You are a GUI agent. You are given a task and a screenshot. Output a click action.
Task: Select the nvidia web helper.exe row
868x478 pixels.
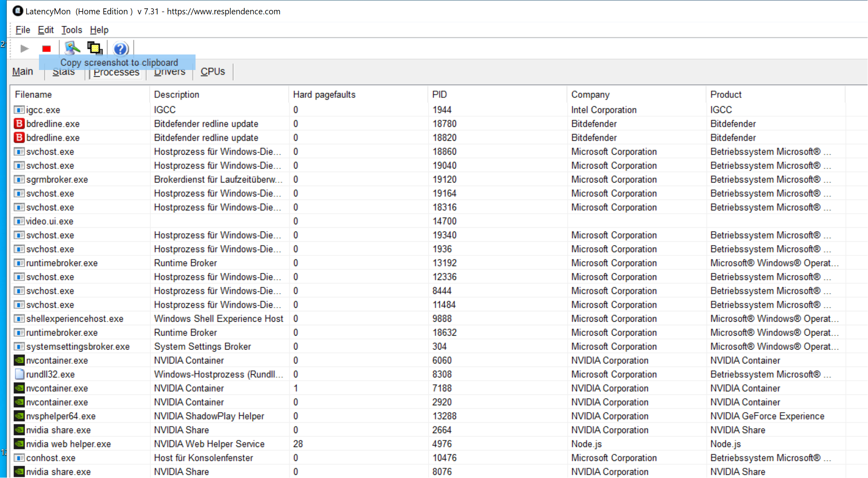pos(68,444)
